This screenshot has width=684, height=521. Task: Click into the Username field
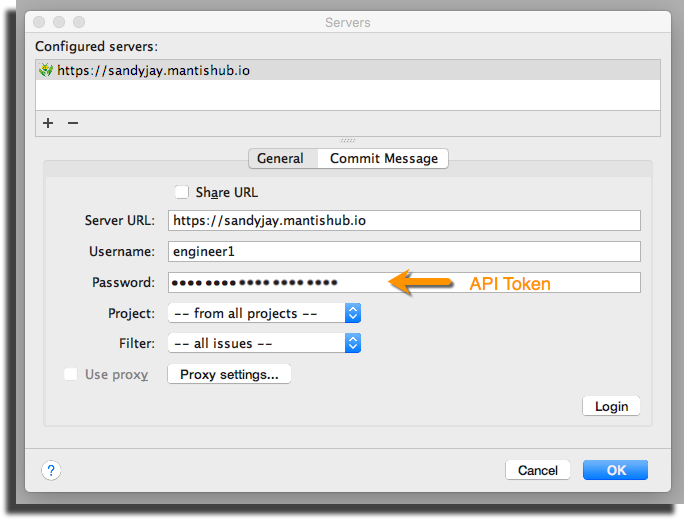[404, 251]
